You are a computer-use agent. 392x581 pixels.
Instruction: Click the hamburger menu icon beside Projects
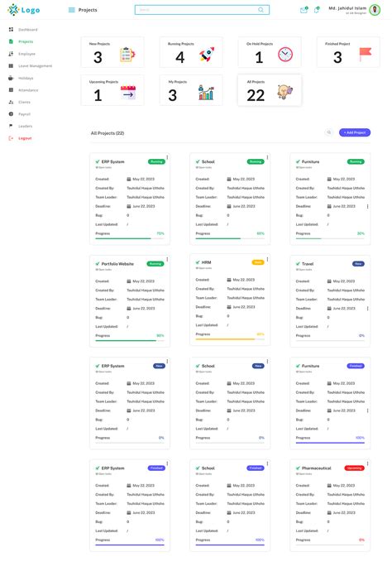pos(71,10)
